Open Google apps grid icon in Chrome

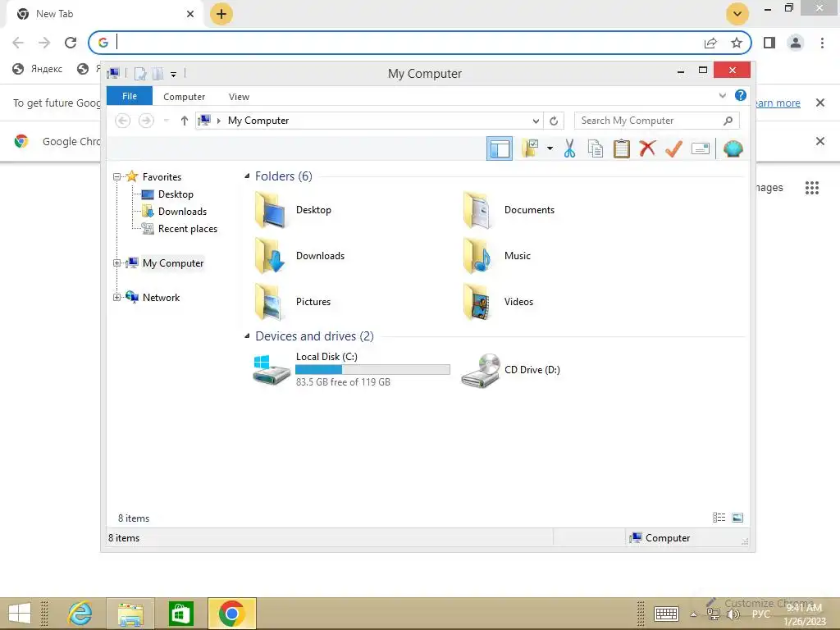[x=811, y=188]
